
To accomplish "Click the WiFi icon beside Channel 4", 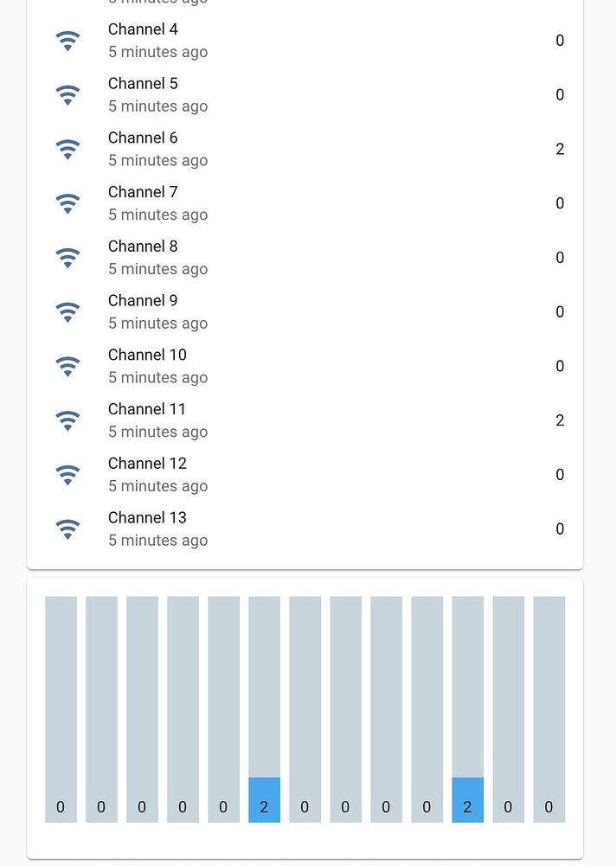I will tap(67, 41).
